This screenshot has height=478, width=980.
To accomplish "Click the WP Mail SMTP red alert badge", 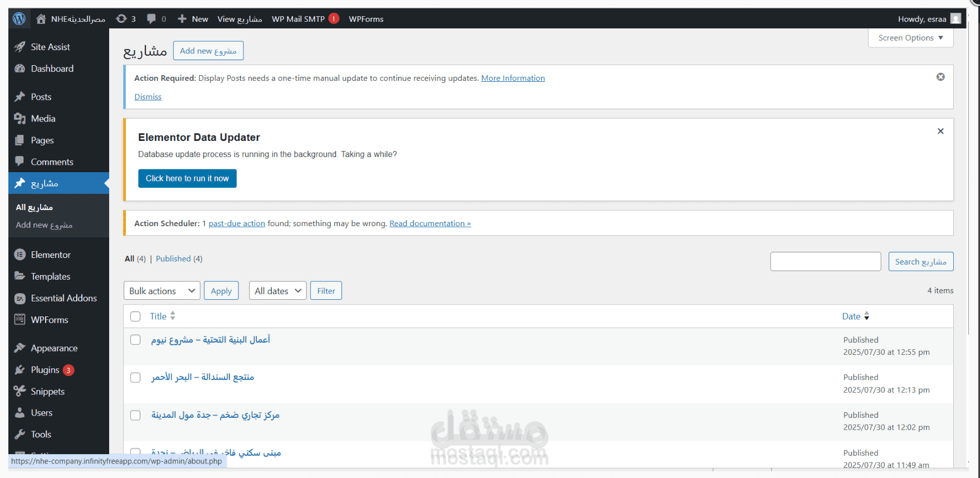I will tap(334, 18).
